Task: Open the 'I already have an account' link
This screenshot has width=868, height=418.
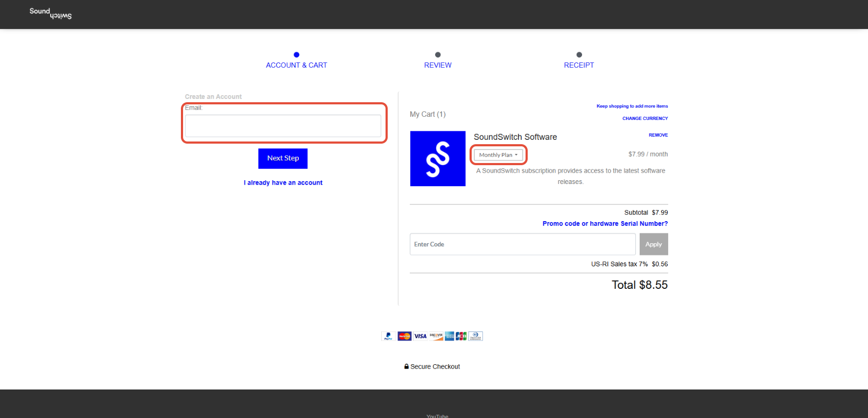Action: click(x=283, y=183)
